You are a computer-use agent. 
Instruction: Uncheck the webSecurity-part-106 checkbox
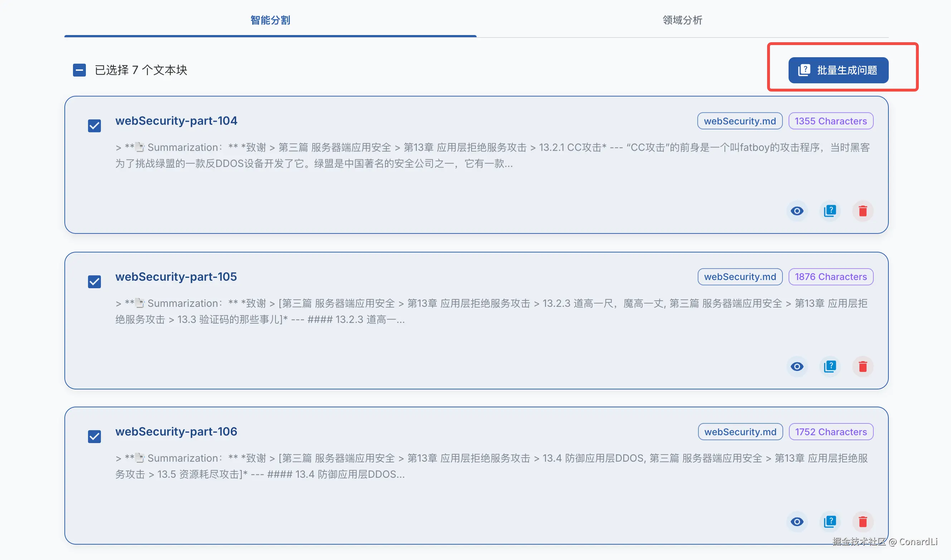94,436
